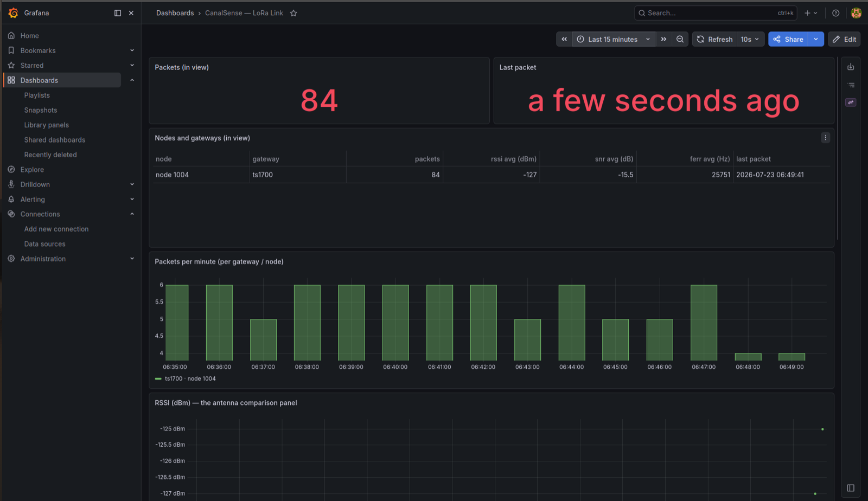Sort table by last packet header
868x501 pixels.
[754, 159]
